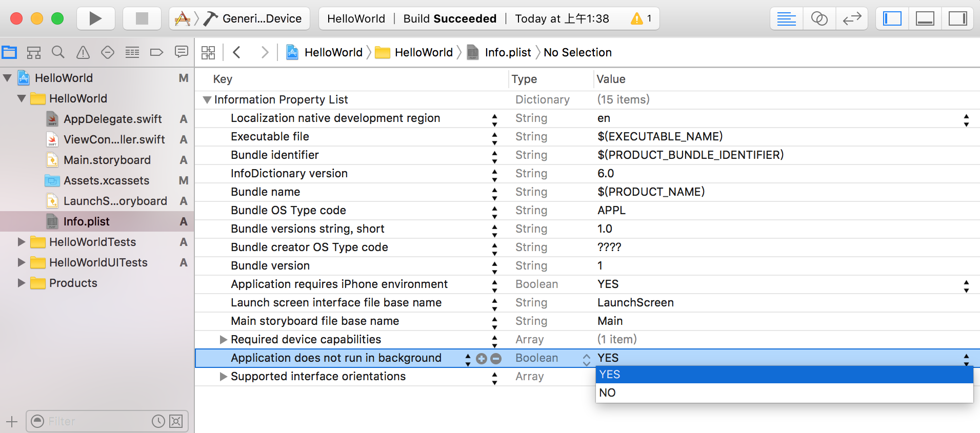Open key stepper for Bundle identifier row
The width and height of the screenshot is (980, 433).
click(494, 157)
